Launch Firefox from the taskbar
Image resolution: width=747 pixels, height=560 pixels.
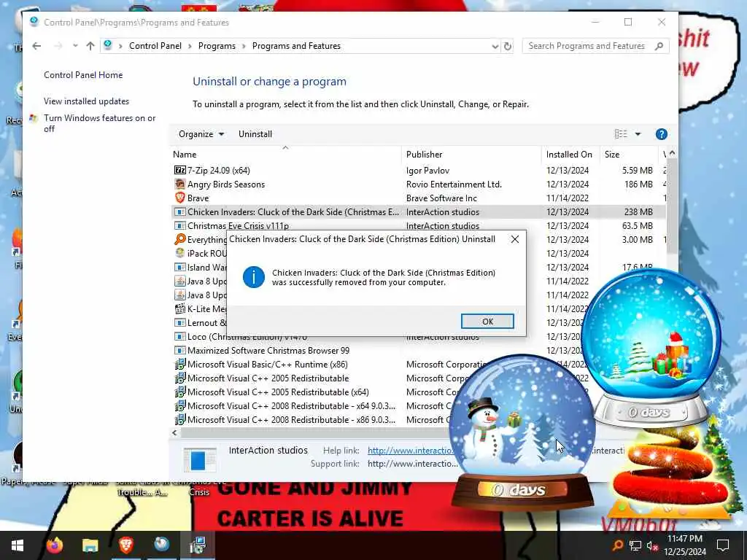tap(54, 545)
